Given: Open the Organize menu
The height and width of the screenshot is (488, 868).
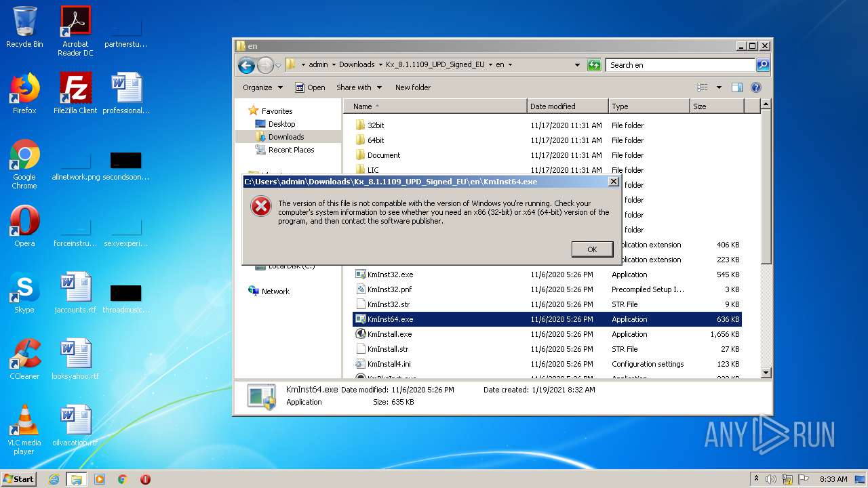Looking at the screenshot, I should (x=262, y=87).
